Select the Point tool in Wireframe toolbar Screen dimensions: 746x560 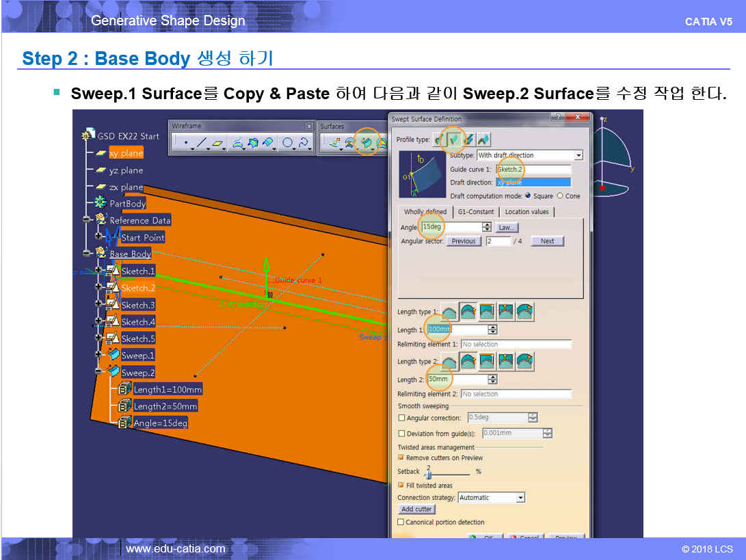186,143
